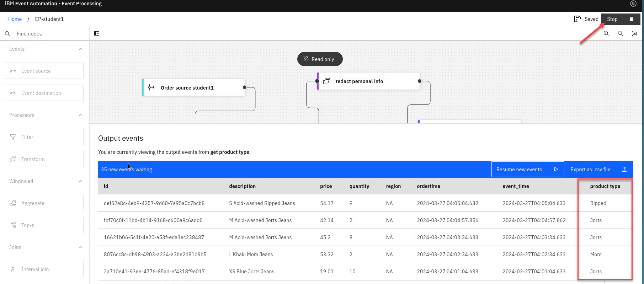Collapse the Windowed section chevron
Viewport: 644px width, 284px height.
(x=81, y=181)
